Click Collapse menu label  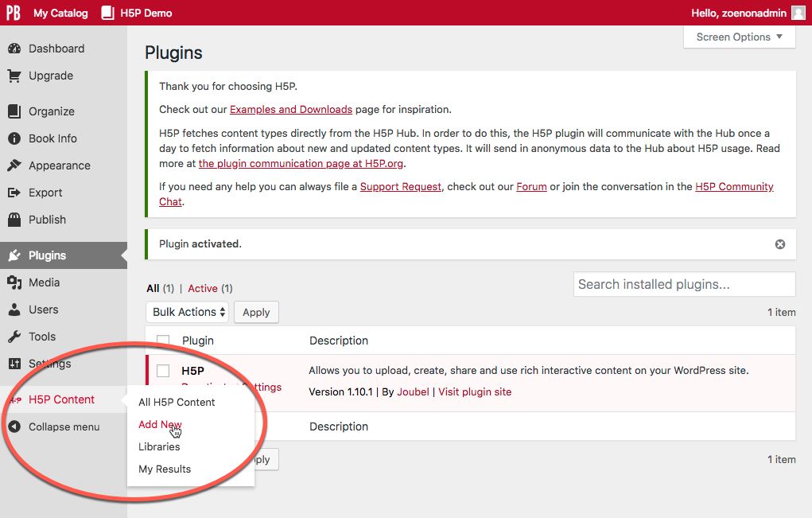click(64, 426)
